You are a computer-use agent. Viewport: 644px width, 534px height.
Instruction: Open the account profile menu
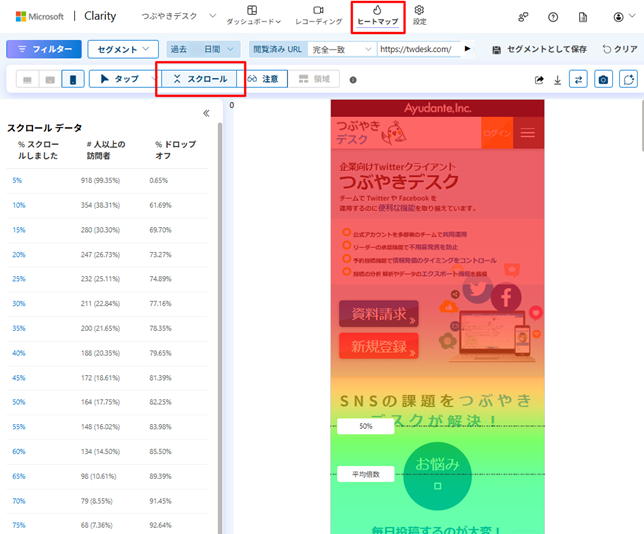(624, 17)
